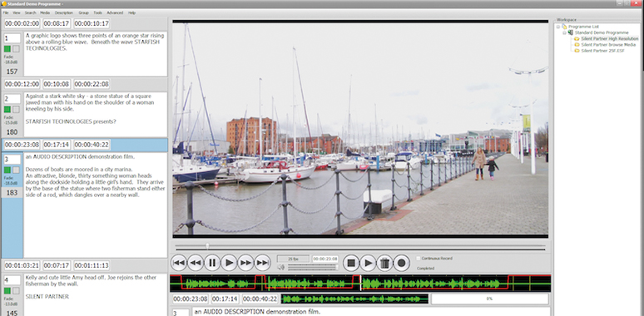Click the folder icon of Silent Partner browse Media
The width and height of the screenshot is (644, 316).
pos(577,44)
